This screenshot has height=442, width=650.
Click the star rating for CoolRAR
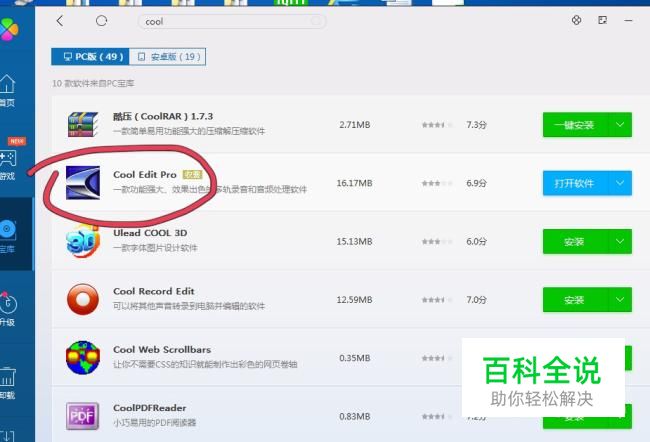(x=437, y=125)
